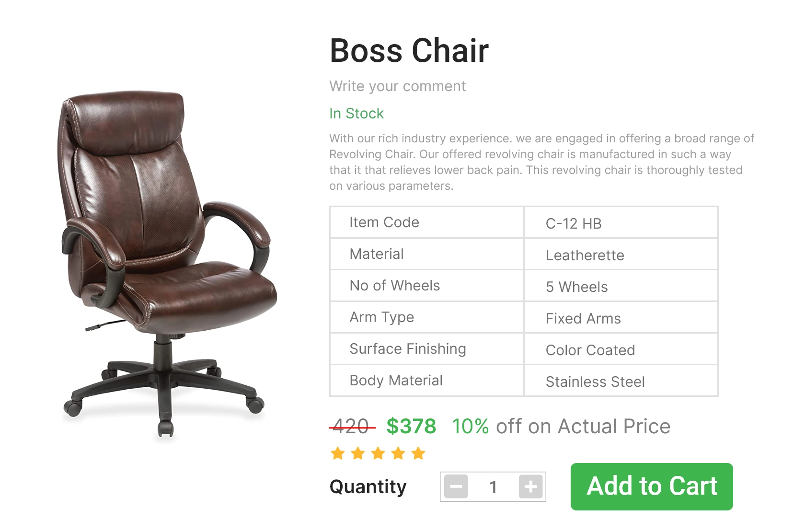Viewport: 805px width, 532px height.
Task: Click the quantity value field
Action: click(x=493, y=487)
